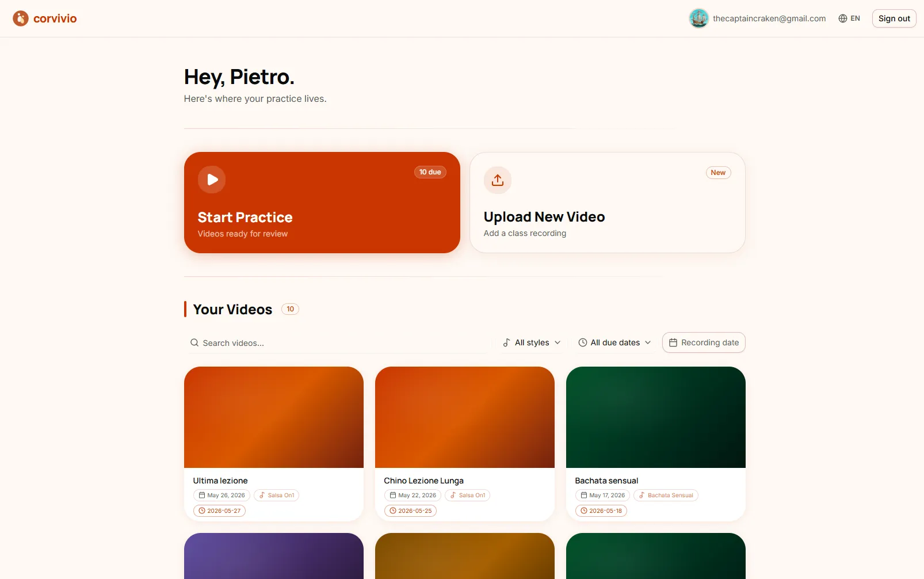
Task: Click the Sign out button
Action: [x=894, y=18]
